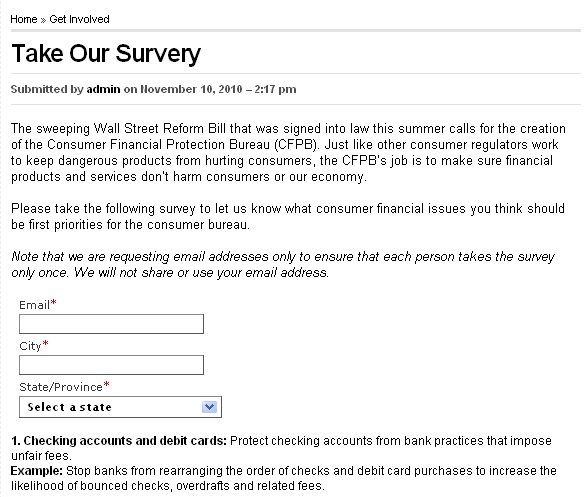Click the City field label
This screenshot has height=497, width=585.
point(30,346)
